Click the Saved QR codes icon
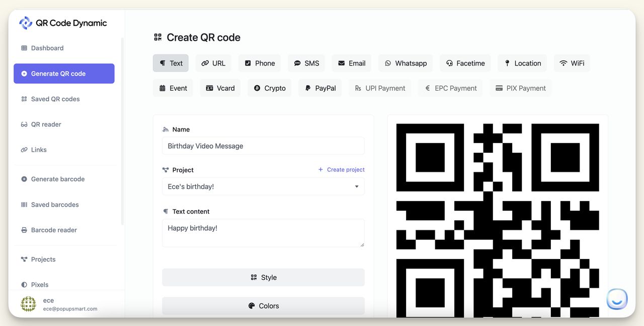This screenshot has height=326, width=644. (24, 99)
